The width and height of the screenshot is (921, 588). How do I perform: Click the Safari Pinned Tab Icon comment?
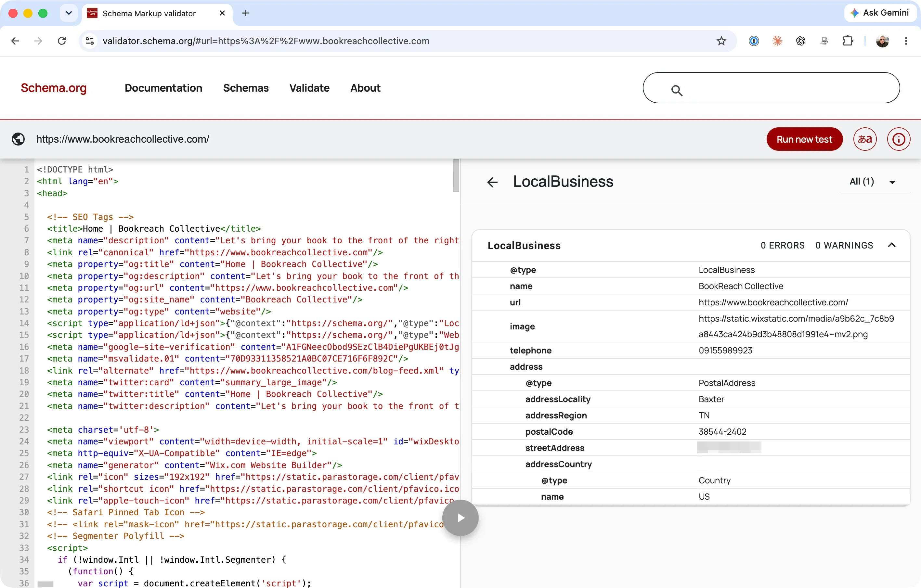[x=126, y=512]
